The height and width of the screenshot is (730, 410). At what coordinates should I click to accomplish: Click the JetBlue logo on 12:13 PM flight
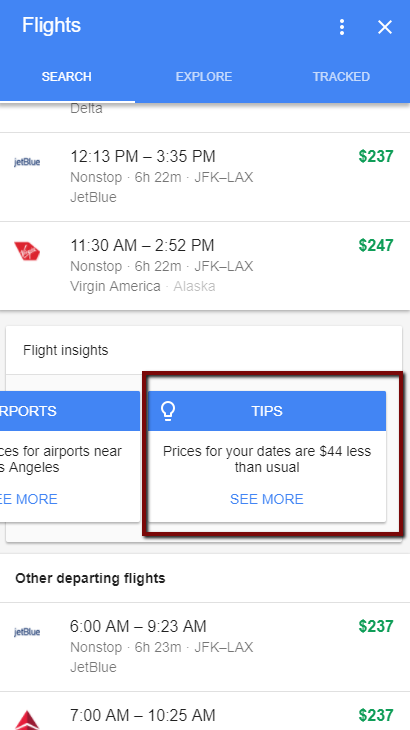click(x=27, y=162)
